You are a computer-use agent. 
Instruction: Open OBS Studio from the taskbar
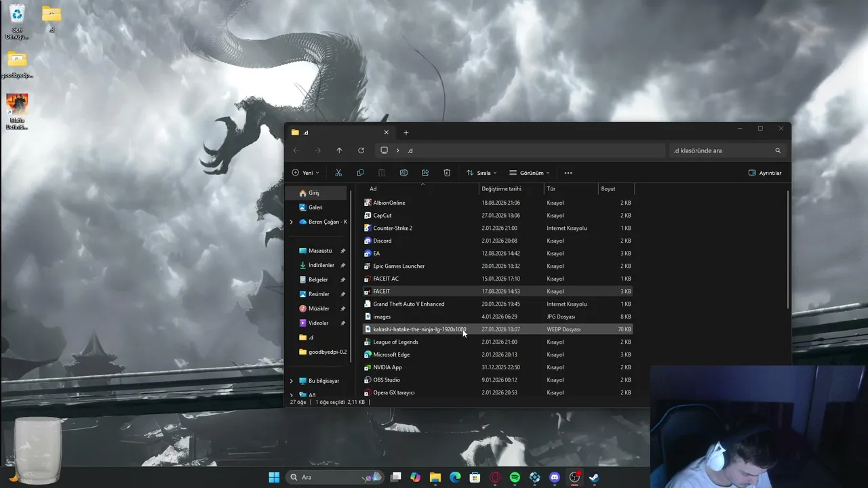pos(574,477)
